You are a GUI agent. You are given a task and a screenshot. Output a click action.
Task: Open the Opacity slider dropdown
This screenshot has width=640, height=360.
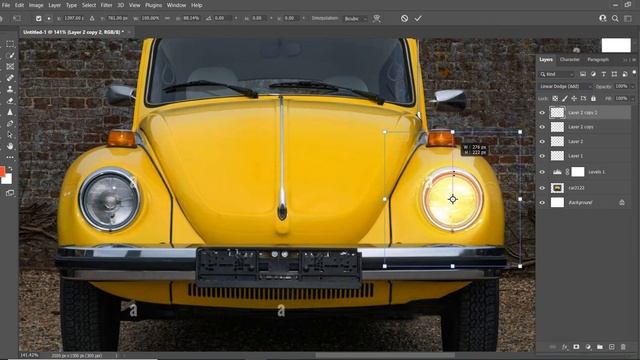(x=633, y=87)
